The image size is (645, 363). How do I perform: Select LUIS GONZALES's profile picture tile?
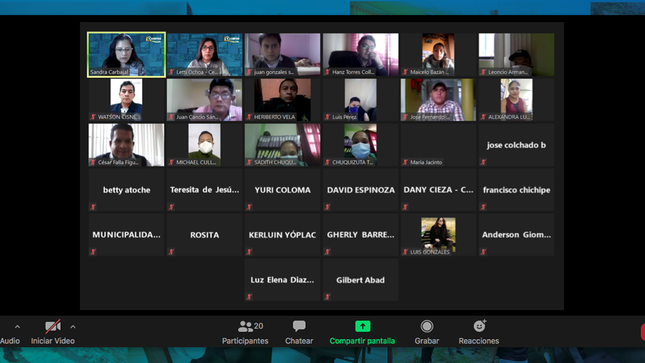(x=439, y=235)
